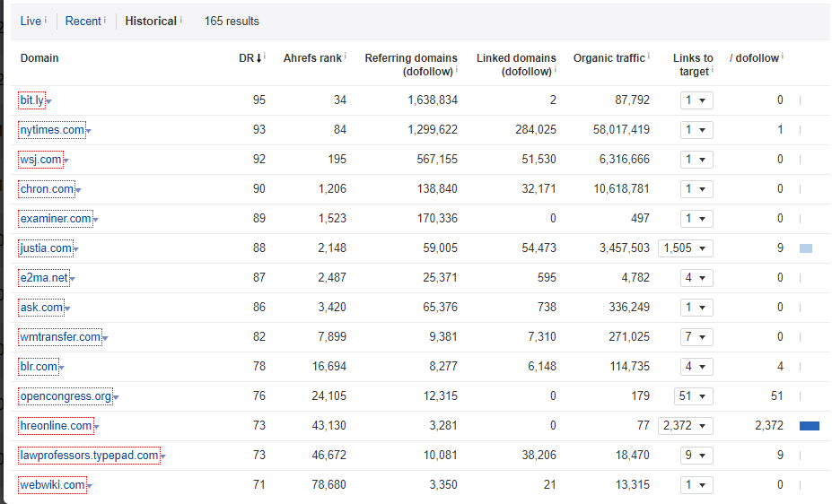Open the lawprofessors.typepad.com domain link
Screen dimensions: 832x504
pos(89,456)
